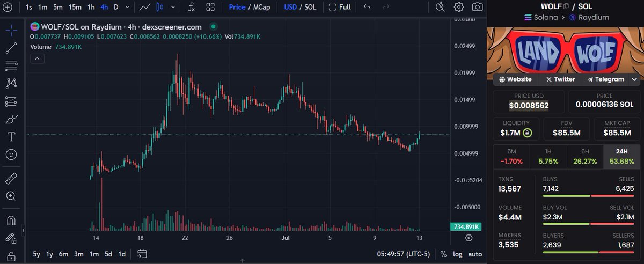Open go-to-date calendar icon
Screen dimensions: 644x264
142,253
